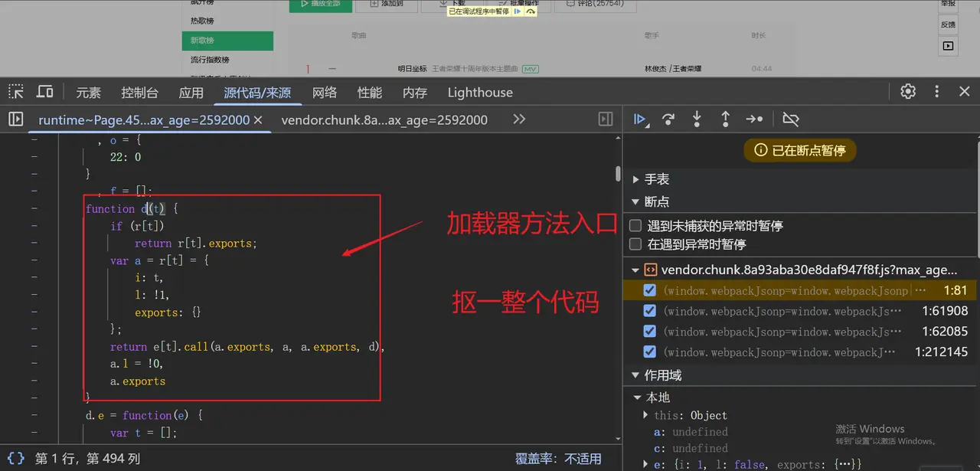
Task: Enable pause on uncaught exceptions checkbox
Action: point(635,226)
